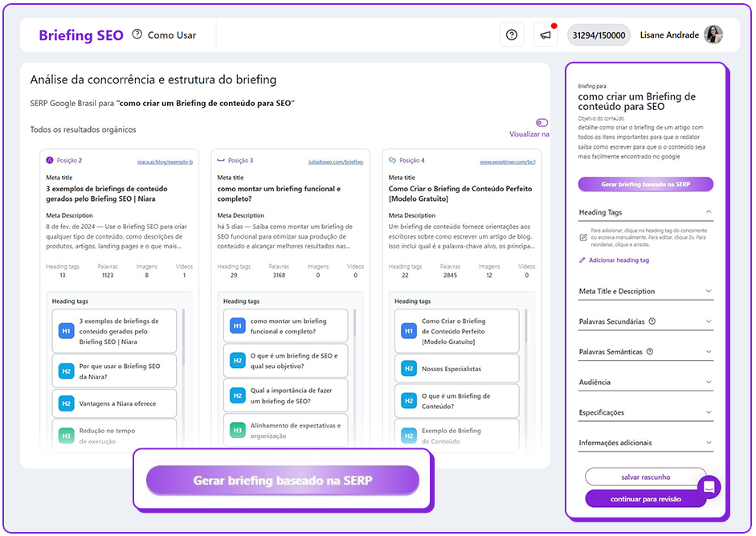Click H2 badge of 'Vantagens a Niara oferece'

(66, 403)
